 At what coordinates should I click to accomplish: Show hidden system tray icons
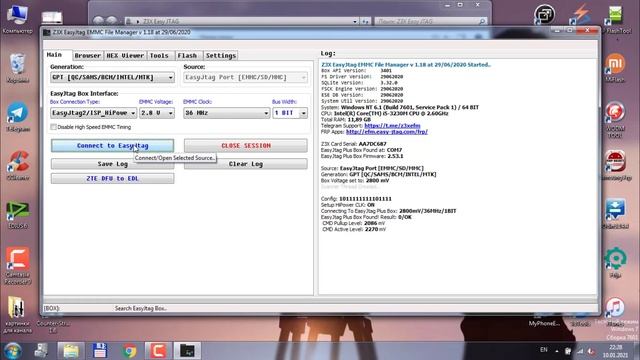click(557, 351)
